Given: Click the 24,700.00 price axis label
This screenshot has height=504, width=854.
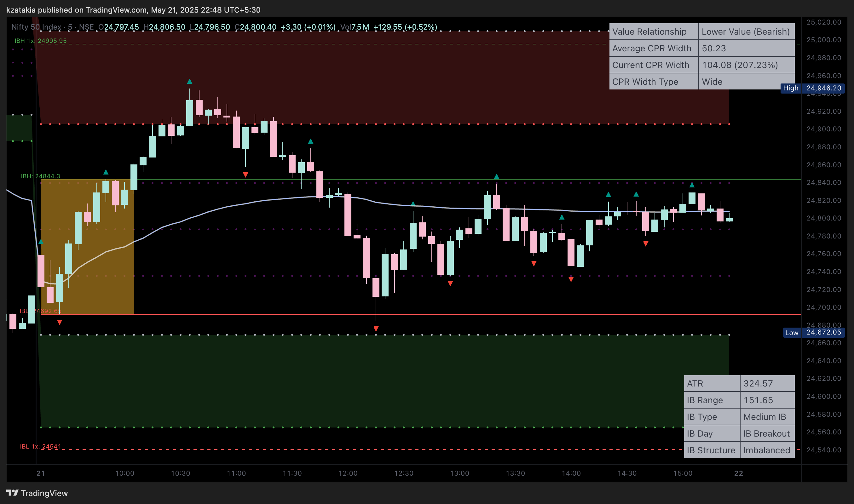Looking at the screenshot, I should click(824, 307).
